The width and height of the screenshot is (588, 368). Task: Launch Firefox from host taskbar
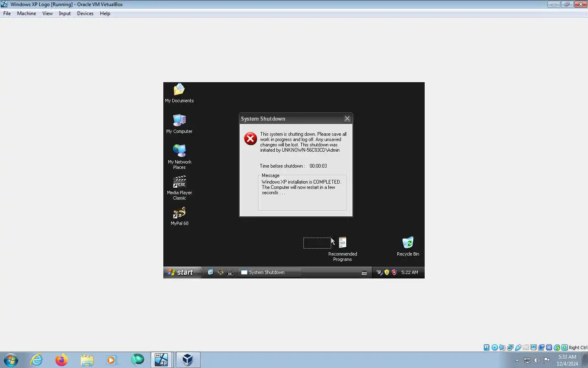pyautogui.click(x=62, y=360)
